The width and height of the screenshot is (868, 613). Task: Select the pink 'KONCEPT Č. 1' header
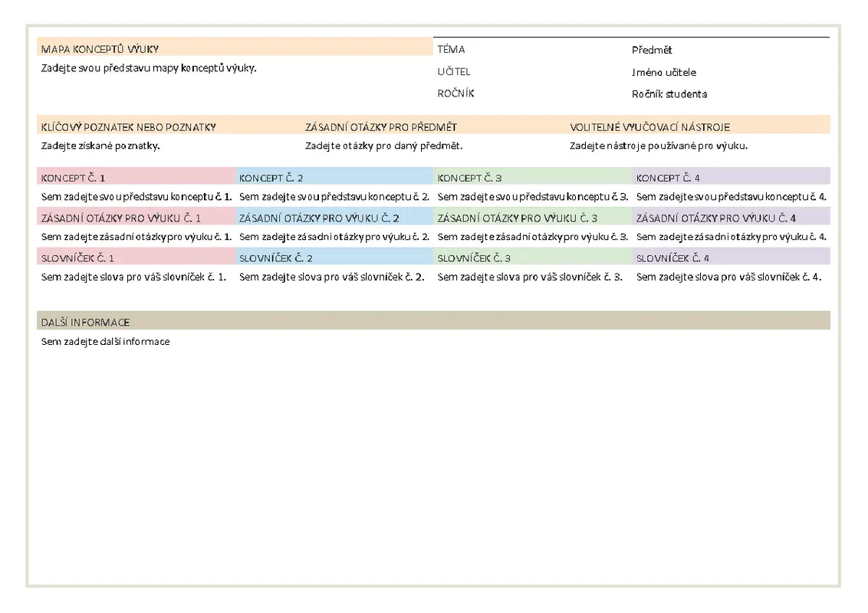click(74, 178)
